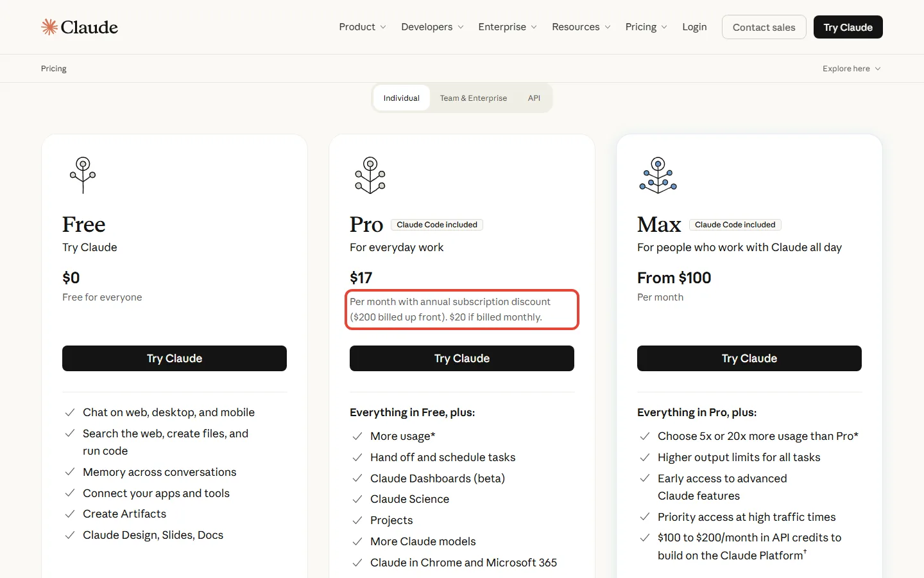Image resolution: width=924 pixels, height=578 pixels.
Task: Switch to the API pricing tab
Action: [534, 98]
